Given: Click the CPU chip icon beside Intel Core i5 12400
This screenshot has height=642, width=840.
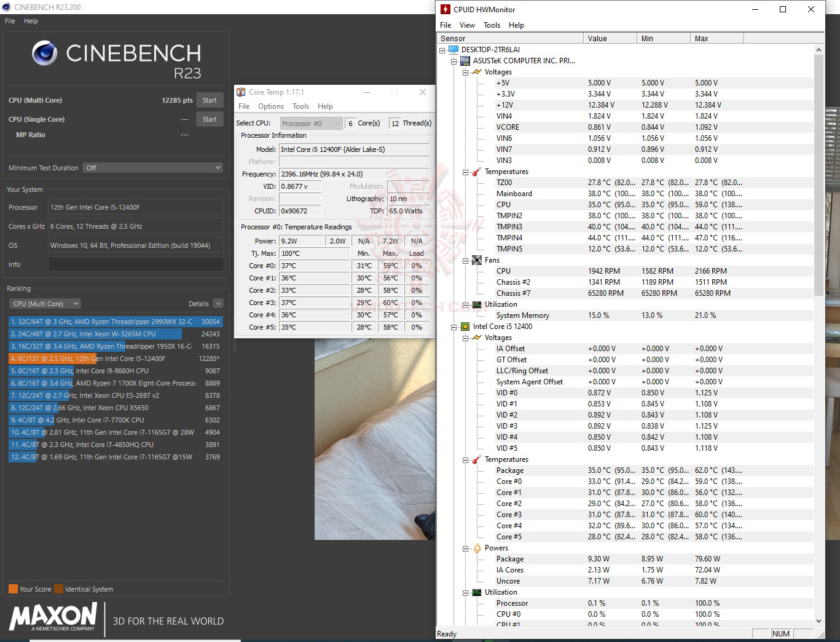Looking at the screenshot, I should pyautogui.click(x=465, y=327).
